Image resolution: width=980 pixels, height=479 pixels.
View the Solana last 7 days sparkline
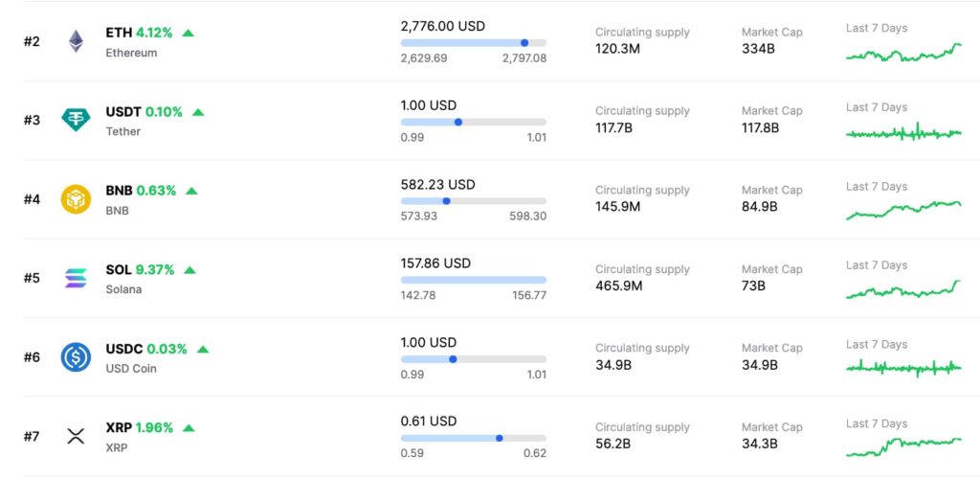pyautogui.click(x=903, y=290)
